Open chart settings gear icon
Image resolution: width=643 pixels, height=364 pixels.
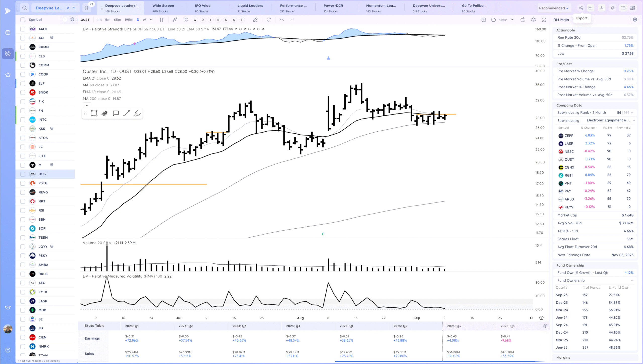click(x=533, y=20)
